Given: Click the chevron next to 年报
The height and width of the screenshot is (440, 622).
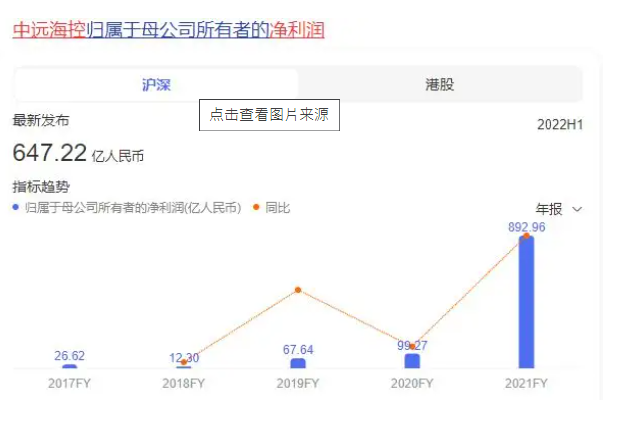Looking at the screenshot, I should pyautogui.click(x=578, y=209).
